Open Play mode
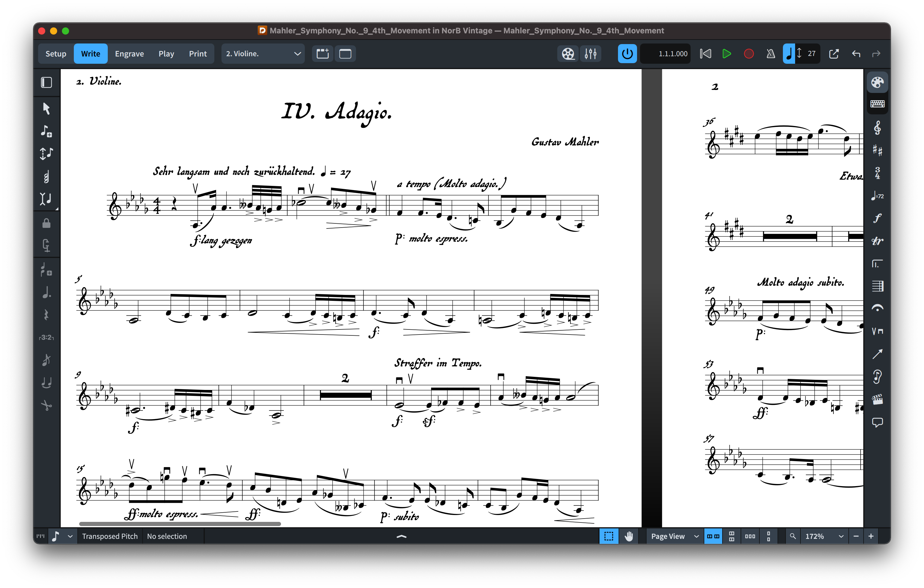The height and width of the screenshot is (588, 924). [166, 54]
